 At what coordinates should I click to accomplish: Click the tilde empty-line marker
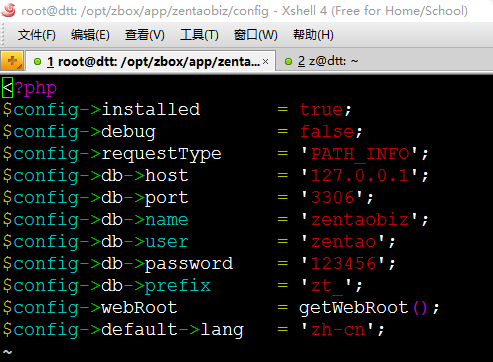point(7,352)
